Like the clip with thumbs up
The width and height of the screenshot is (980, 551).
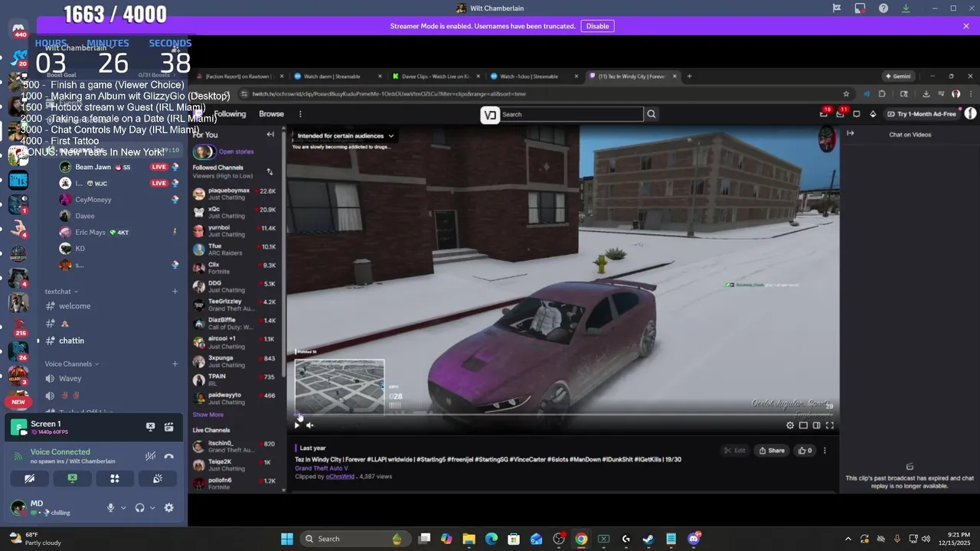pyautogui.click(x=805, y=450)
